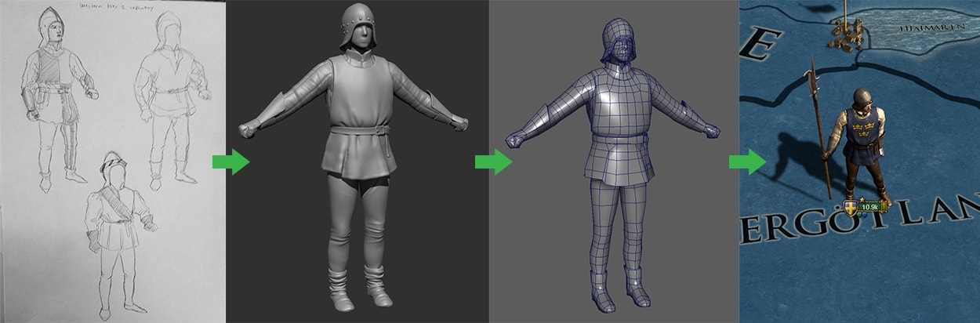This screenshot has width=980, height=323.
Task: Click the belt on the gray sculpted model
Action: [359, 129]
